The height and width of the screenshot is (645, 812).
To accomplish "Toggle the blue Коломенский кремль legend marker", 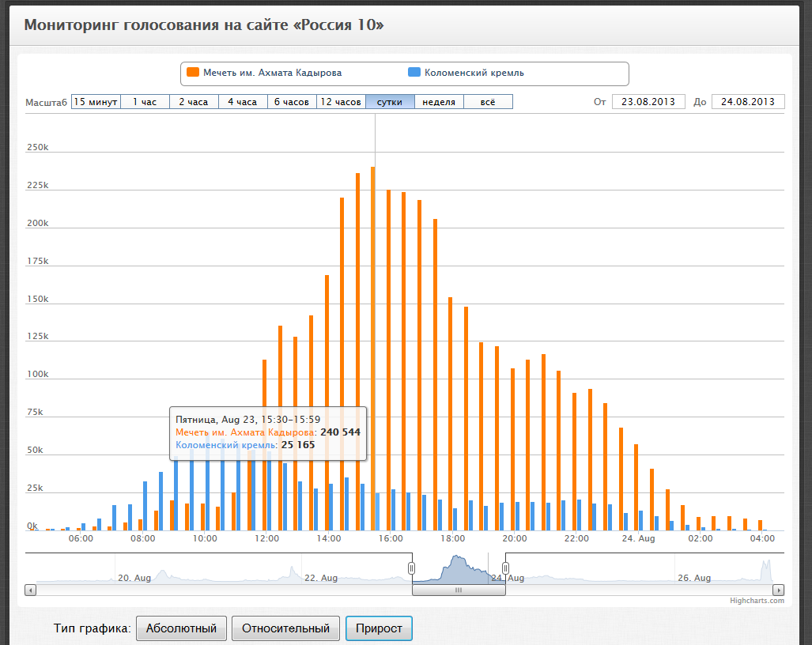I will click(414, 72).
